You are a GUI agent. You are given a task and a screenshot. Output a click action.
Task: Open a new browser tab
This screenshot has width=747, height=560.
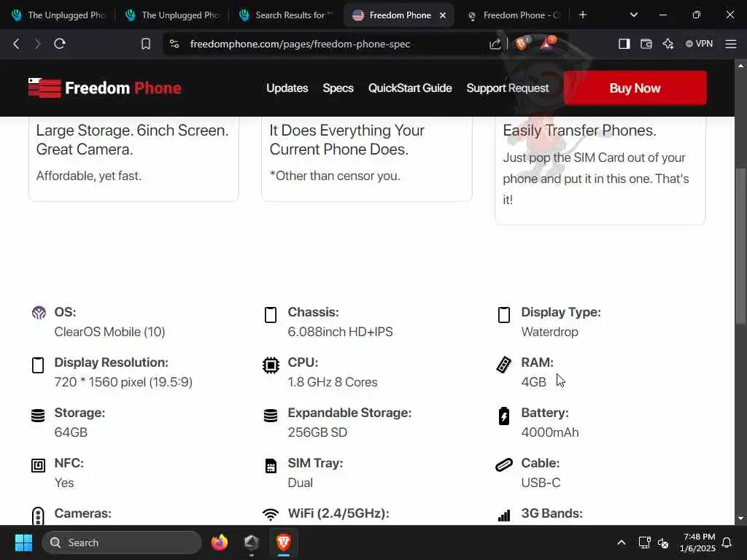583,15
